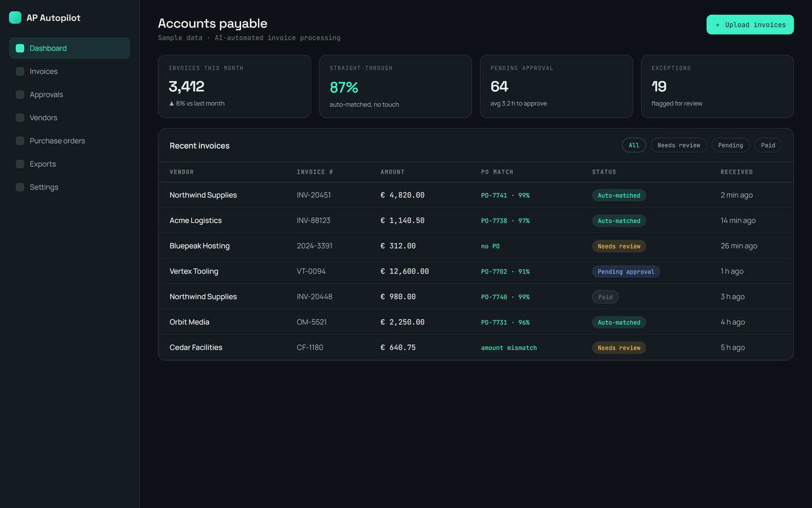Image resolution: width=812 pixels, height=508 pixels.
Task: Select vendor Bluepeak Hosting
Action: (x=199, y=246)
